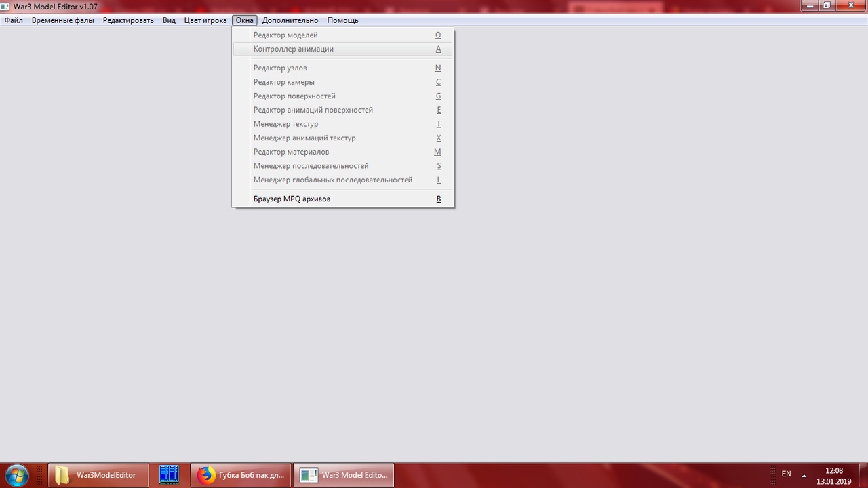
Task: Open the Редактировать menu
Action: click(x=128, y=20)
